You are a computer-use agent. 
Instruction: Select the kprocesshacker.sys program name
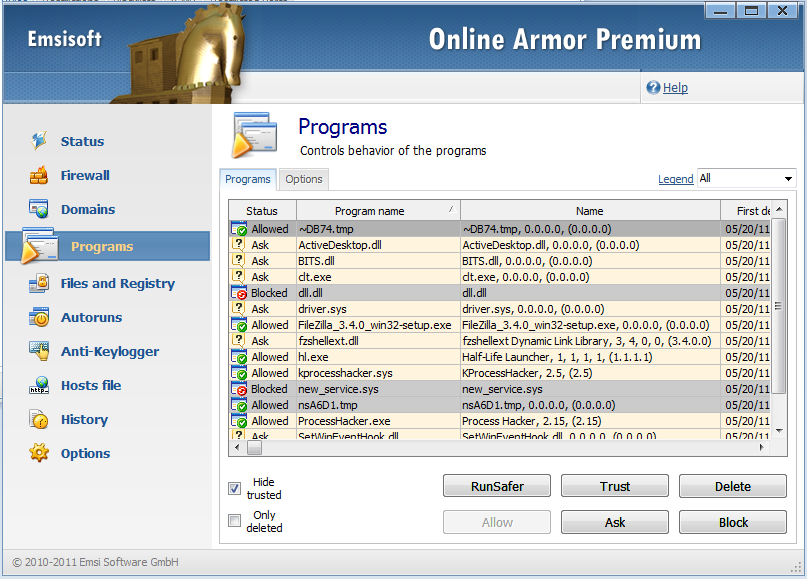tap(345, 373)
